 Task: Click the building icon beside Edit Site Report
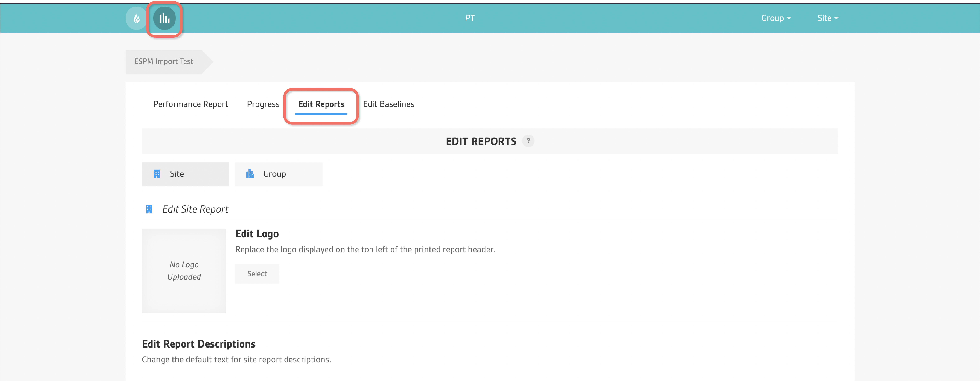pos(149,209)
